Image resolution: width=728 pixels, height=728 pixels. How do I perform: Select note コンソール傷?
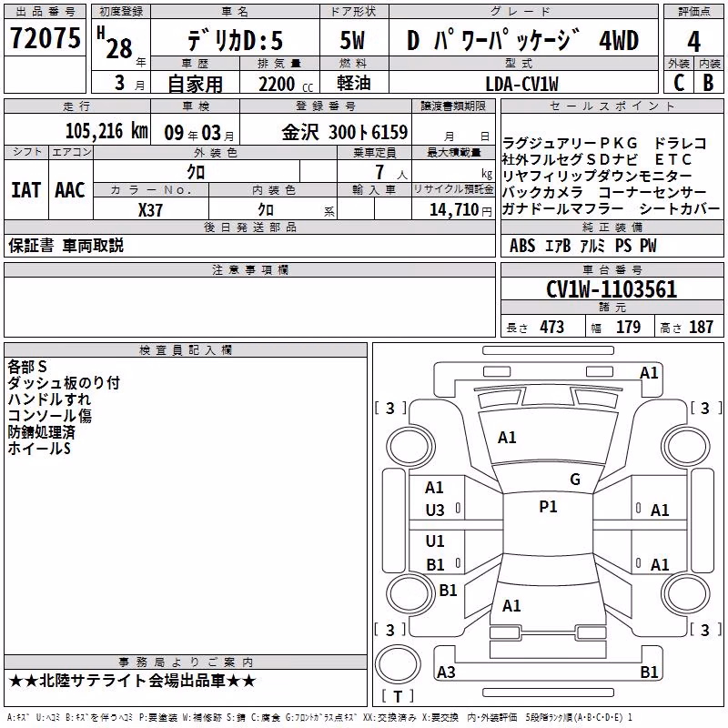point(49,416)
